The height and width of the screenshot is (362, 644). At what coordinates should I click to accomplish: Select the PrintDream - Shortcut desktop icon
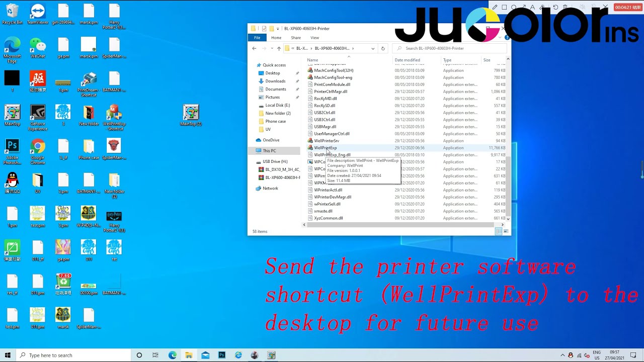click(x=89, y=84)
